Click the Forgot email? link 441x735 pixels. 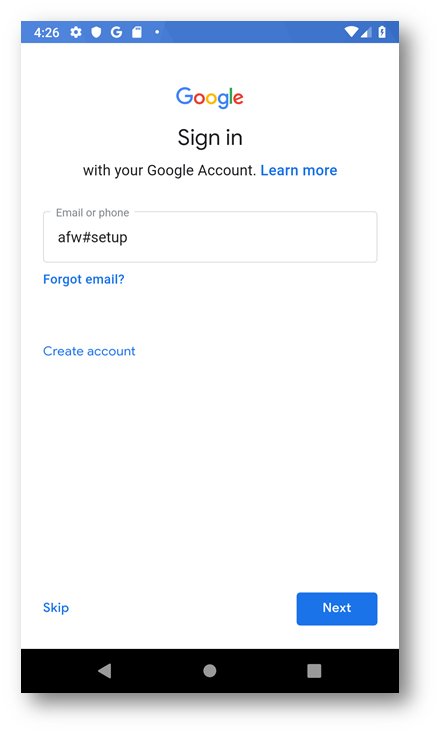tap(83, 279)
